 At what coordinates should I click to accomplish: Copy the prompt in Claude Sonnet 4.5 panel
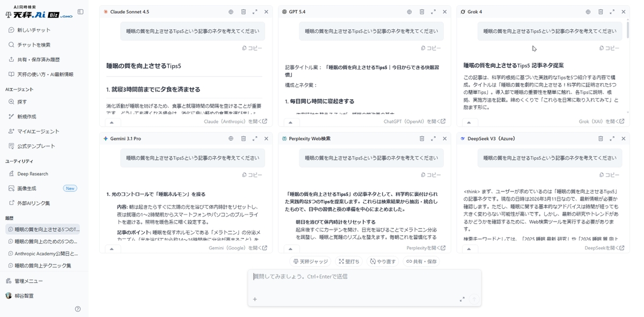[252, 48]
